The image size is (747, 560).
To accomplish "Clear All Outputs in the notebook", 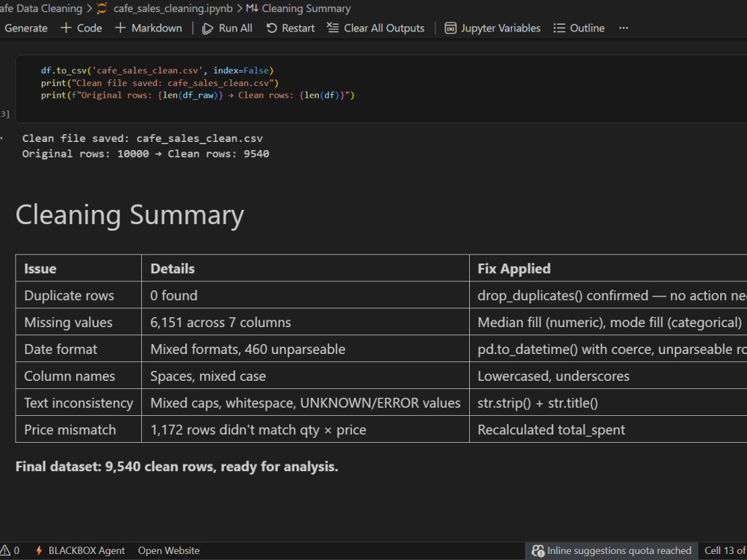I will pyautogui.click(x=376, y=28).
